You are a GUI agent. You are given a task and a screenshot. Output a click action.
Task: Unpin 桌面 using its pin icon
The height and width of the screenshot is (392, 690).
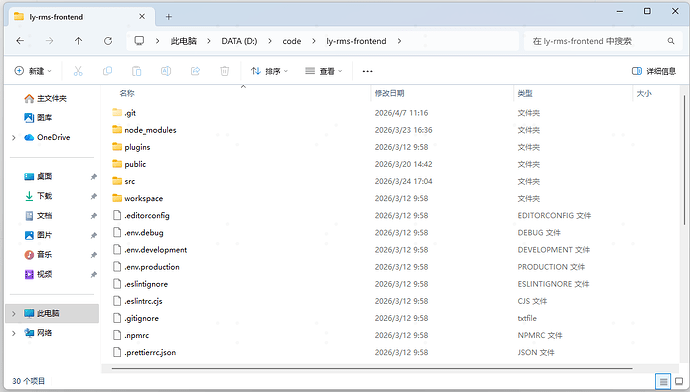point(94,177)
